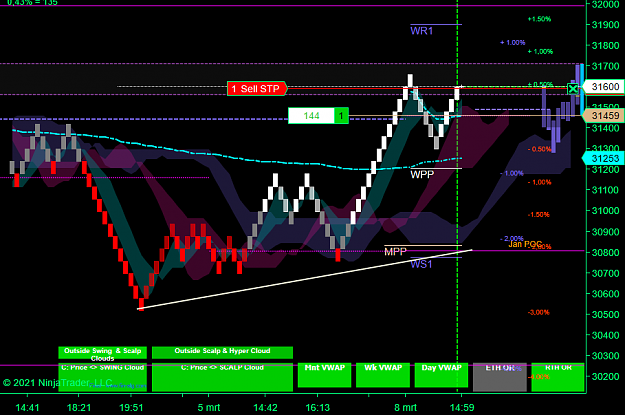Click the 32000 price axis label
The height and width of the screenshot is (415, 625).
[605, 4]
